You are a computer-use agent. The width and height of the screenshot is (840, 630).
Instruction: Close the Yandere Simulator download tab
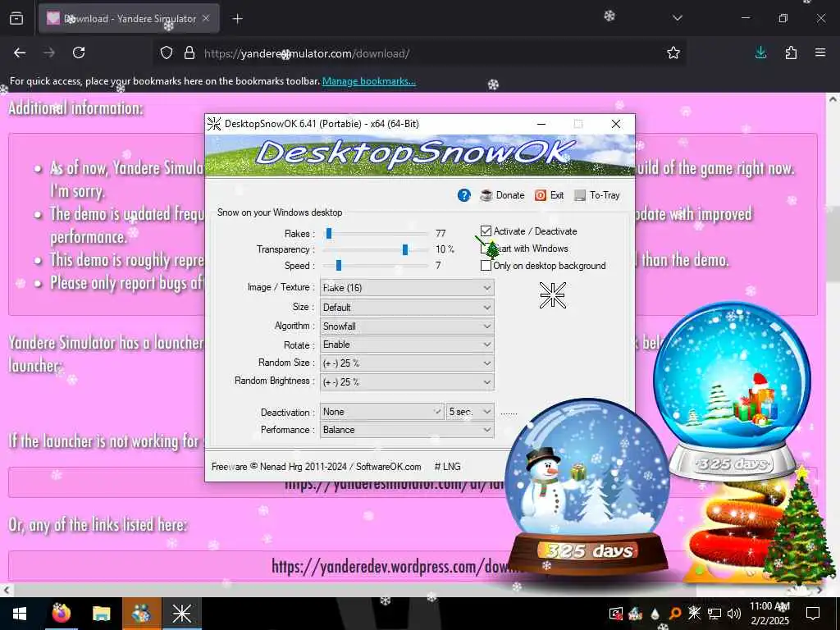[x=206, y=18]
